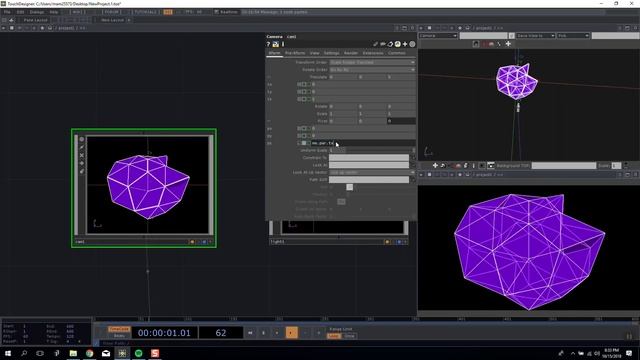Click the light1 node orange viewer flag
The height and width of the screenshot is (360, 640).
tap(387, 242)
